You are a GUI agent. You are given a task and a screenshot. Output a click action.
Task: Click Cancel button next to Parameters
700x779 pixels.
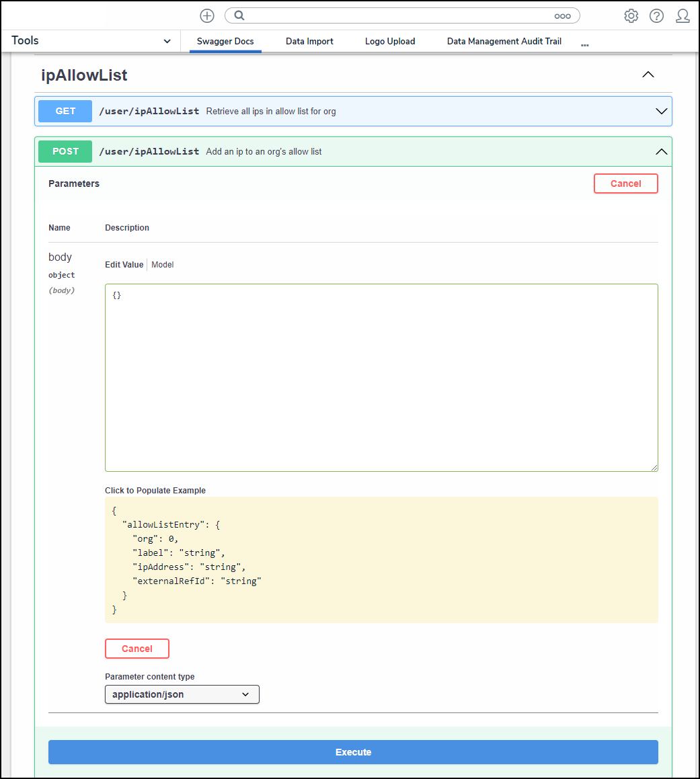point(625,183)
